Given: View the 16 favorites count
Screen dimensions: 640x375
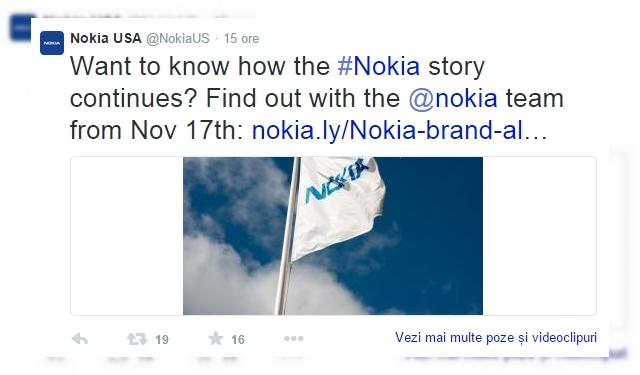Looking at the screenshot, I should click(238, 339).
